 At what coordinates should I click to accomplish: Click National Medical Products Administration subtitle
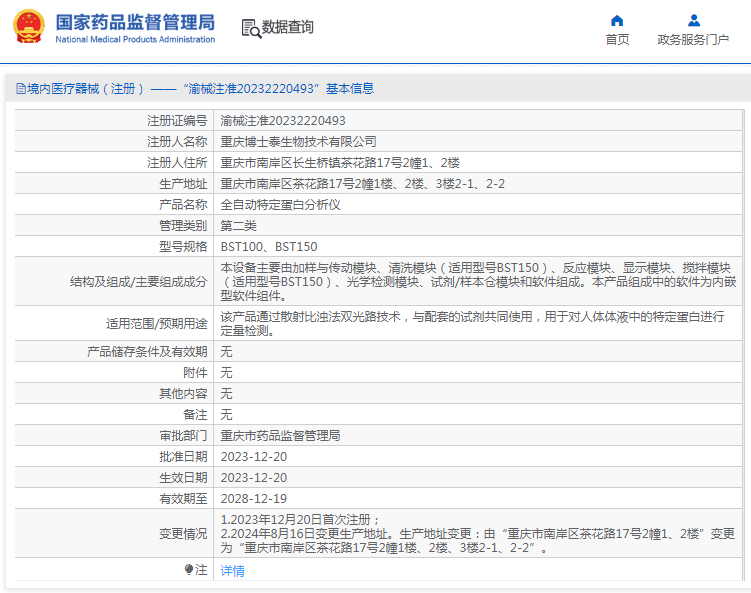[135, 39]
